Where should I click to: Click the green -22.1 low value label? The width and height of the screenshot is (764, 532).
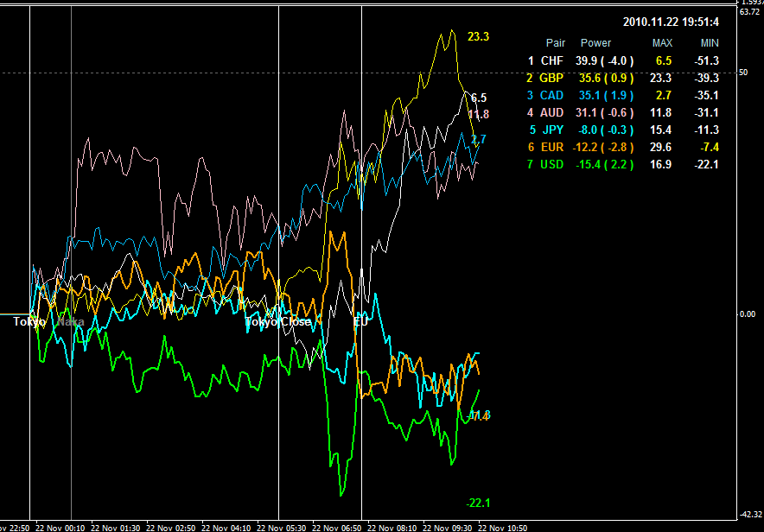point(478,503)
